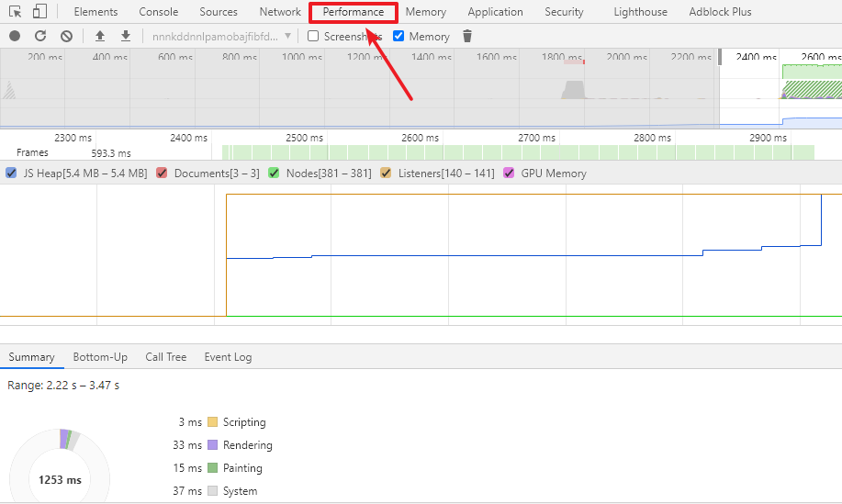Click the reload and profile icon
Image resolution: width=842 pixels, height=504 pixels.
(40, 36)
